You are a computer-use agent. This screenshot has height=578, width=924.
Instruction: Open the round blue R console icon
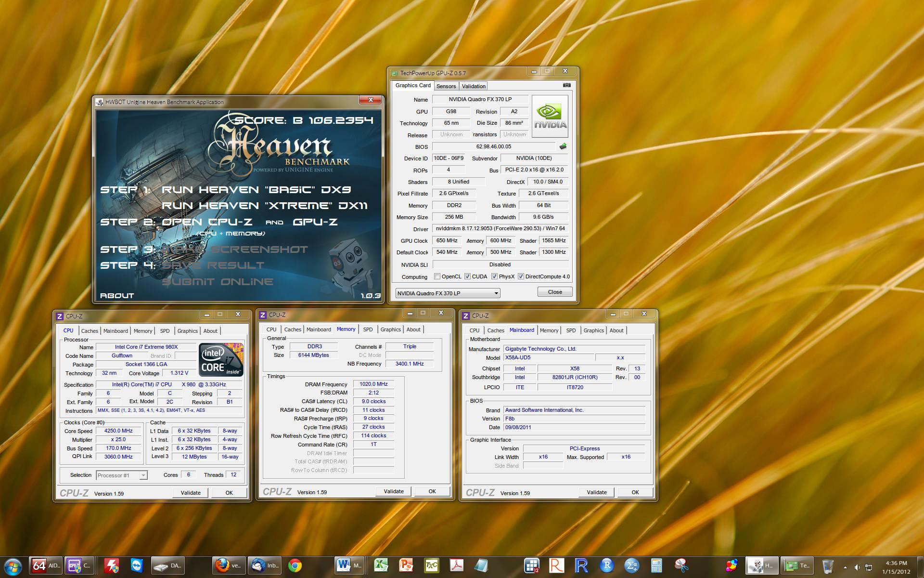[606, 565]
